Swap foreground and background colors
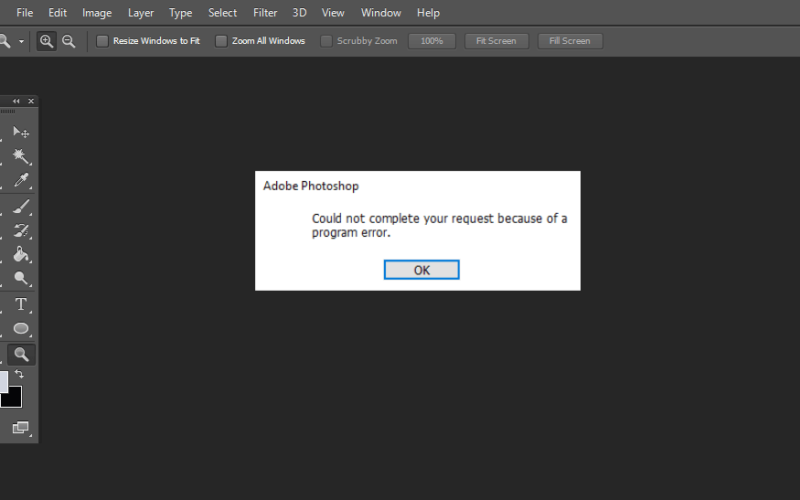Image resolution: width=800 pixels, height=500 pixels. click(19, 374)
